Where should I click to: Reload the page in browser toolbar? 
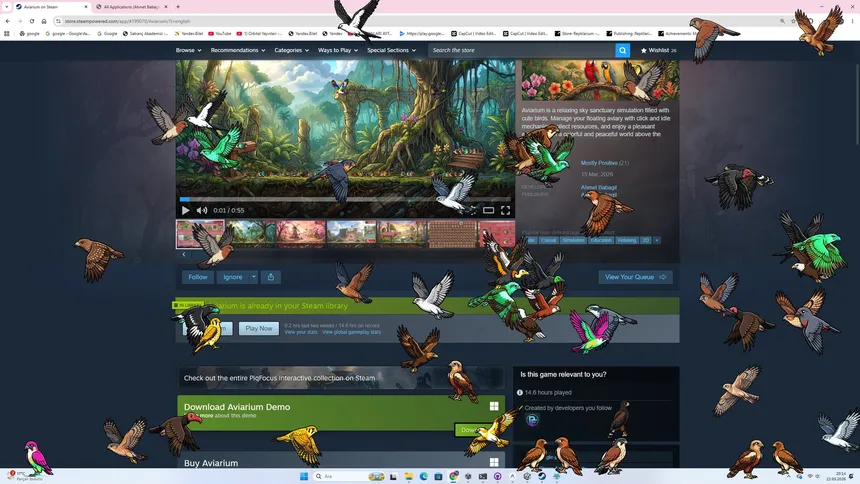(32, 21)
